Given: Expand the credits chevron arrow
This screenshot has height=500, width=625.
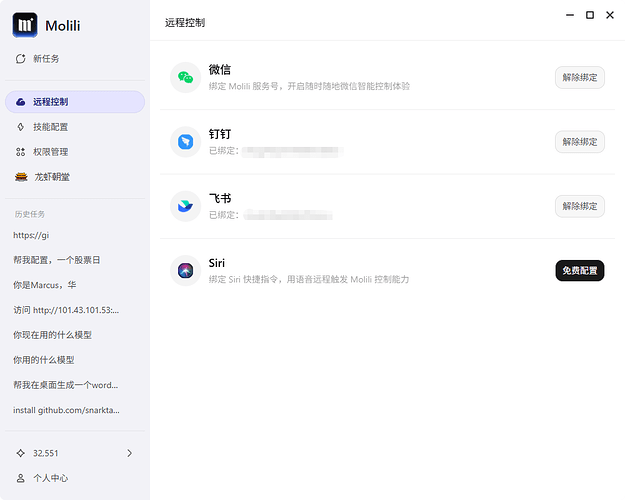Looking at the screenshot, I should [x=129, y=453].
